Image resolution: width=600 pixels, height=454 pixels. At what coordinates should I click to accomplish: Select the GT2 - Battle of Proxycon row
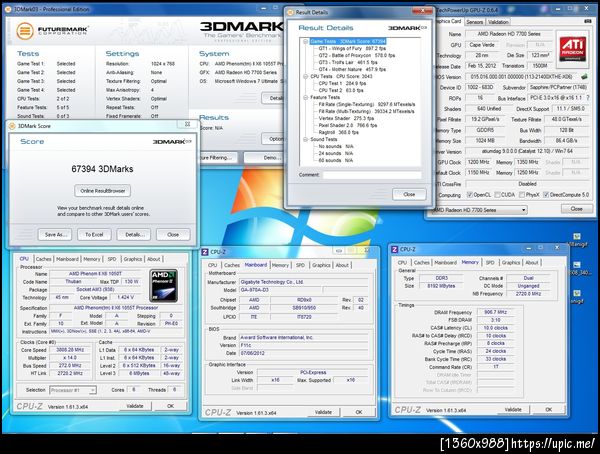[357, 56]
